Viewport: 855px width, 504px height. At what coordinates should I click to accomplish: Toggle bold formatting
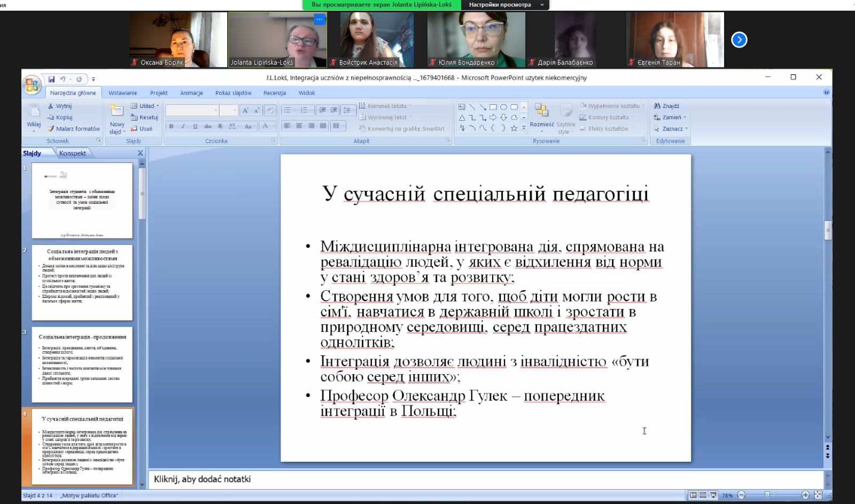coord(172,126)
